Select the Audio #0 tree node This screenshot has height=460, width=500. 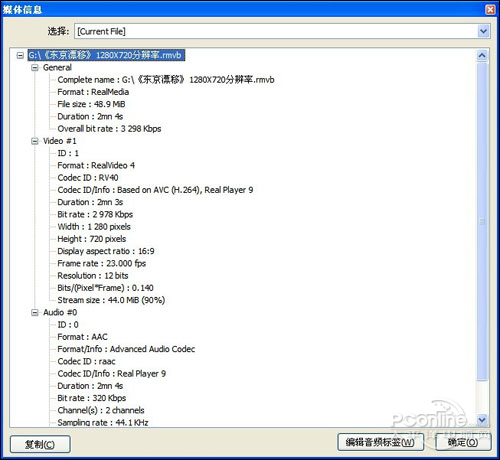coord(60,312)
